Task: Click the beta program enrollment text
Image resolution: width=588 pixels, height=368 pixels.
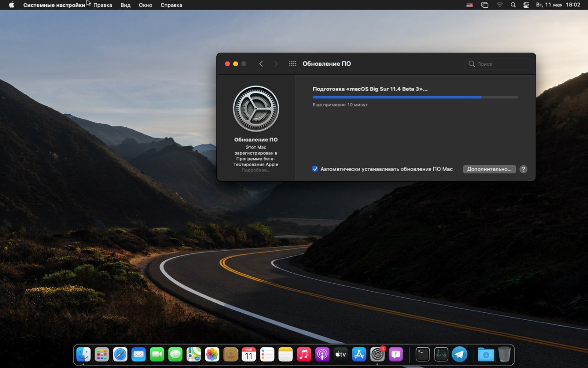Action: [256, 155]
